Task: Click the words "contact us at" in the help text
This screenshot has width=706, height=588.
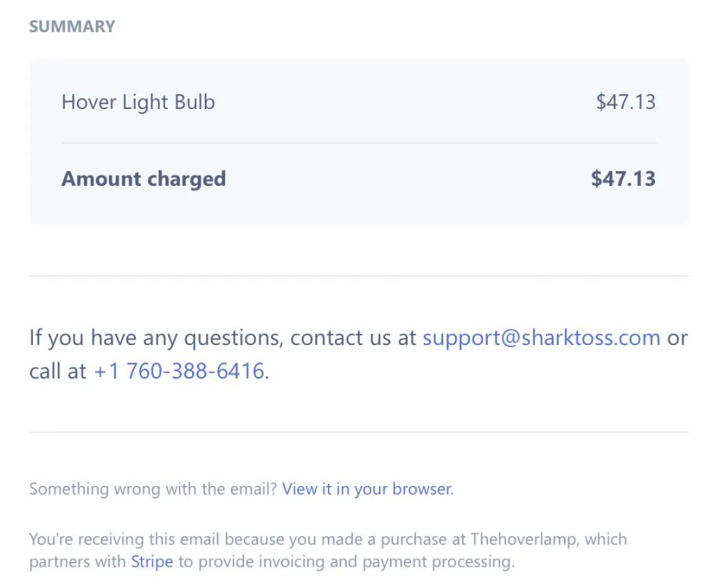Action: [x=354, y=338]
